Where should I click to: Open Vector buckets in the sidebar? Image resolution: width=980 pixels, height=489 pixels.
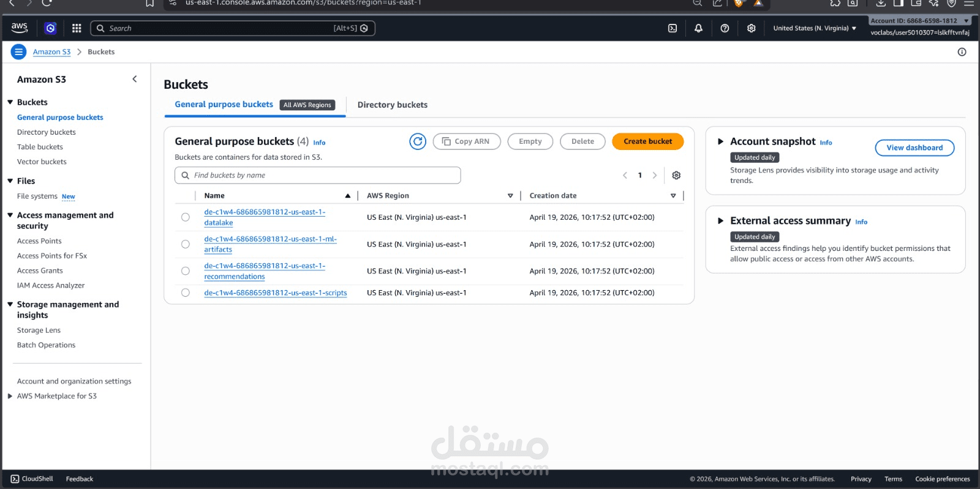point(42,162)
